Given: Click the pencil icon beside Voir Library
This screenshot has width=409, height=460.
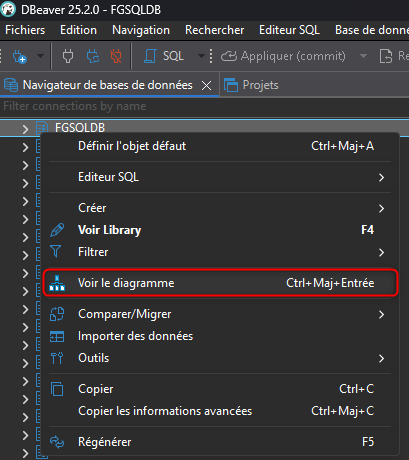Looking at the screenshot, I should [x=57, y=230].
